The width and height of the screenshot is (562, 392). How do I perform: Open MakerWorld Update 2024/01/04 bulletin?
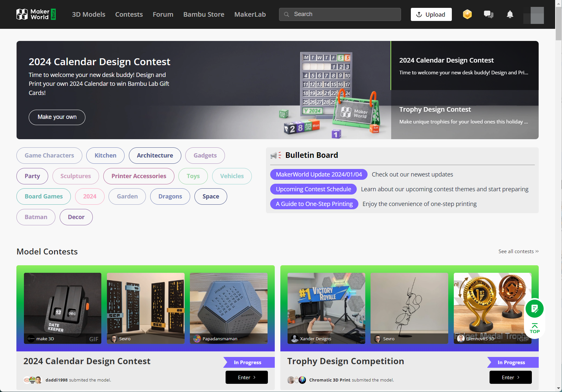[319, 175]
